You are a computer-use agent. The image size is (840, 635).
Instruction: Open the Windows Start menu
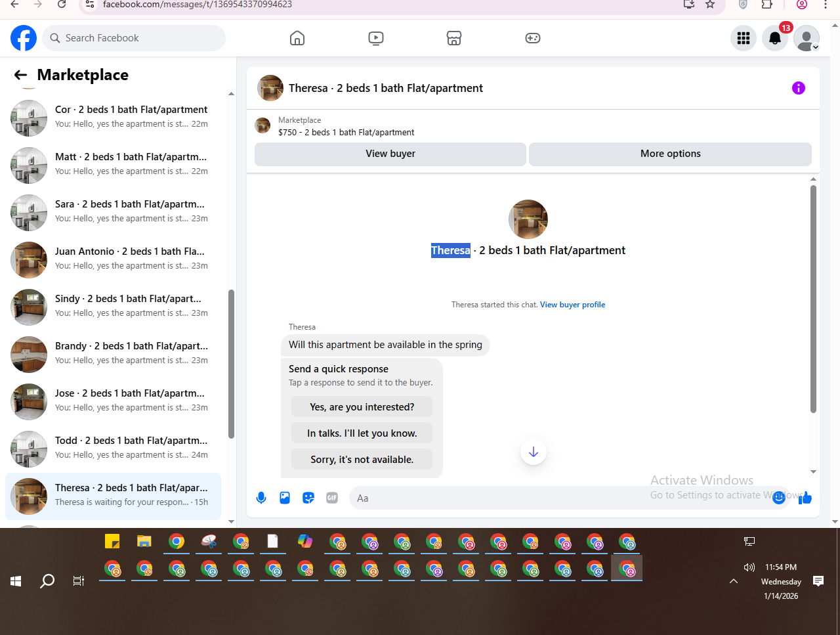point(16,581)
